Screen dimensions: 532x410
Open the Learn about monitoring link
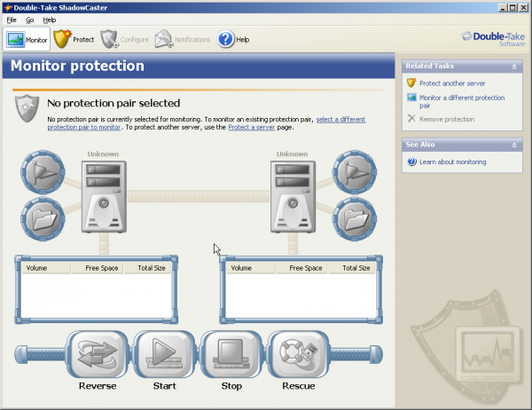[x=452, y=162]
